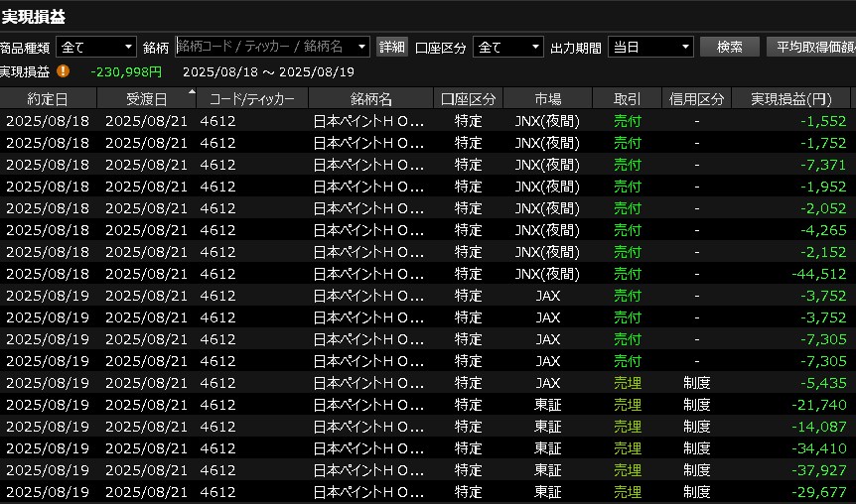
Task: Expand the 銘柄 code dropdown arrow
Action: (360, 47)
